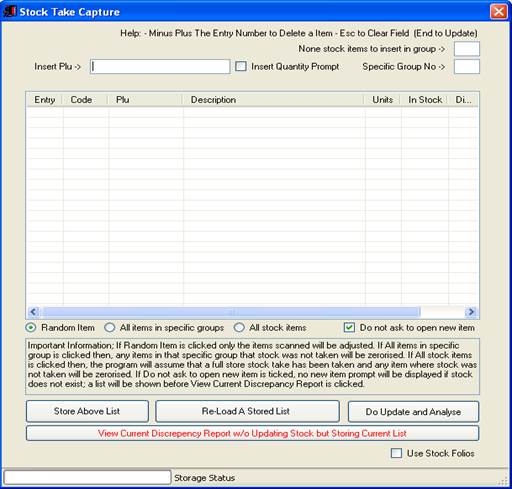Select the All stock items radio button

[239, 328]
